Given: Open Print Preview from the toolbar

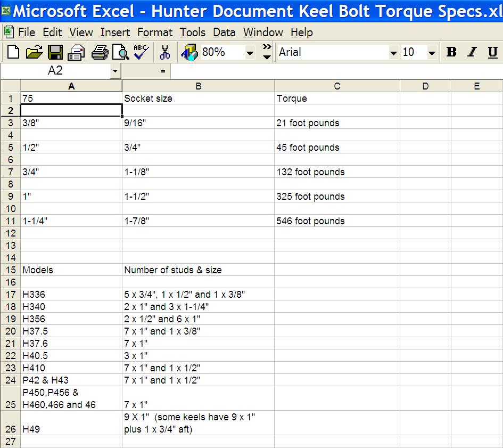Looking at the screenshot, I should [121, 52].
